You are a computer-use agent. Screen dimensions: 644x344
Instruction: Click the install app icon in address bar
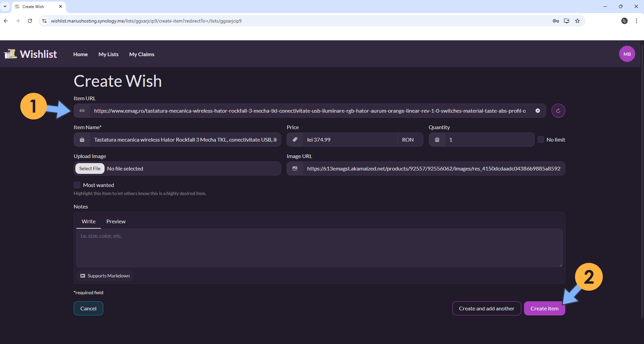pyautogui.click(x=567, y=21)
